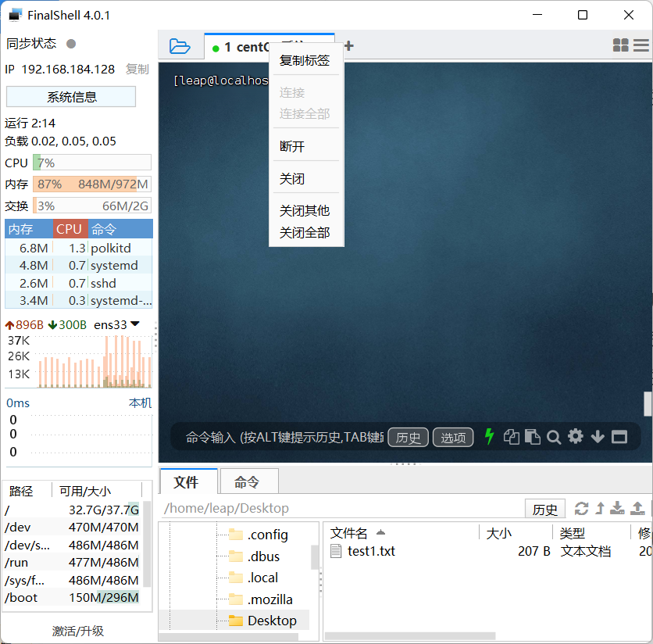Click the download file icon
This screenshot has height=644, width=653.
(617, 508)
